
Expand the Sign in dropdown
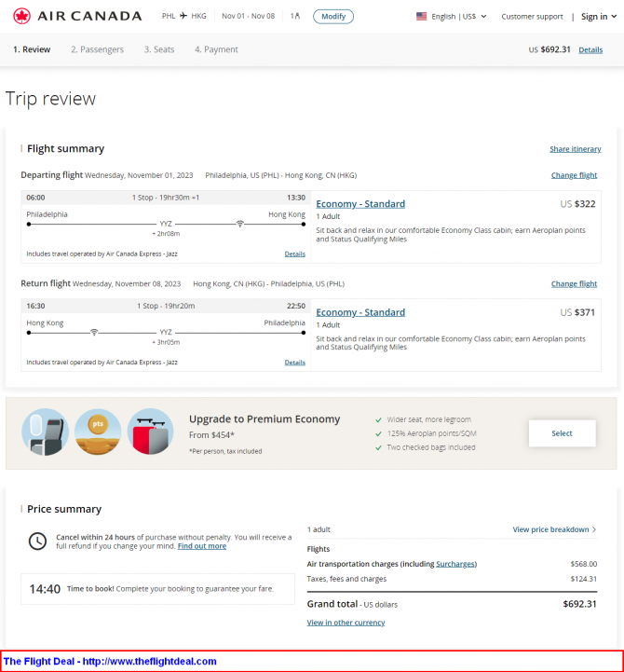599,16
